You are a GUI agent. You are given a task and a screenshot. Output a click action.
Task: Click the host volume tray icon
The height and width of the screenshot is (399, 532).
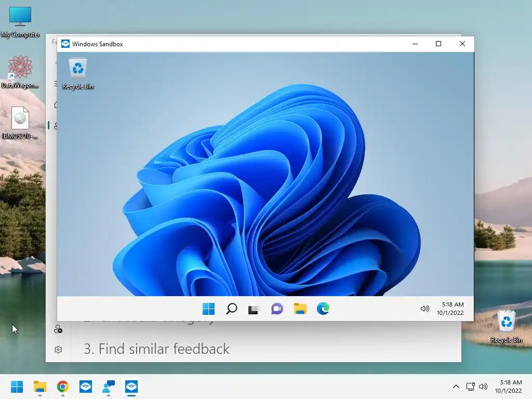[483, 387]
